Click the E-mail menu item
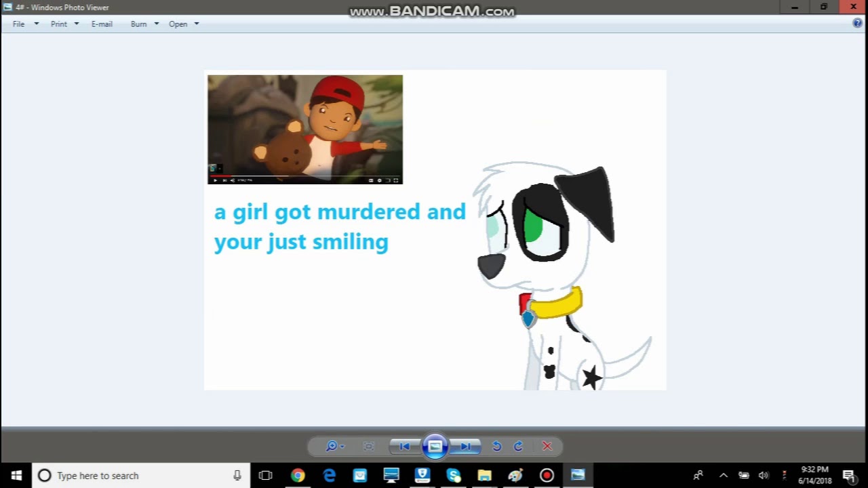Image resolution: width=868 pixels, height=488 pixels. tap(102, 24)
